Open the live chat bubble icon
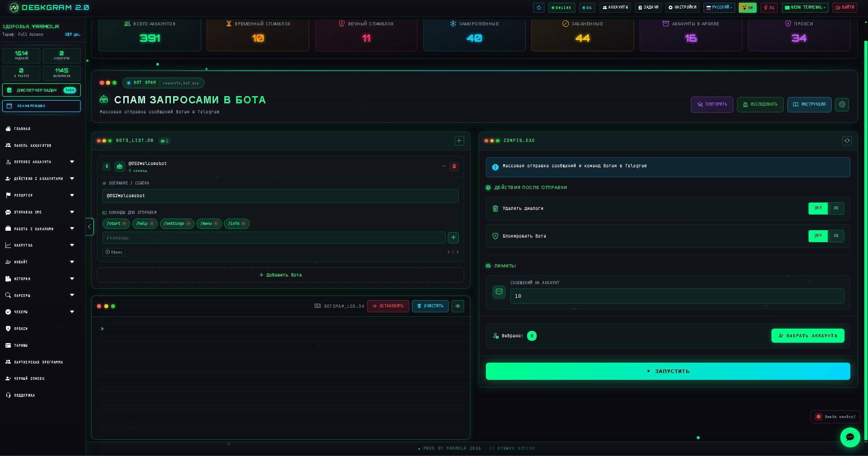 click(x=850, y=437)
